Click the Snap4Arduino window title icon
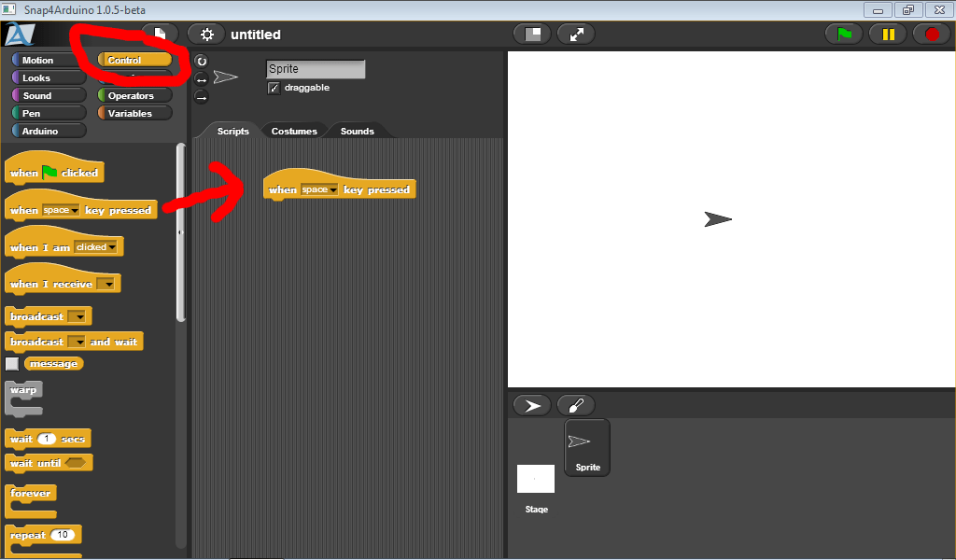 [x=8, y=9]
